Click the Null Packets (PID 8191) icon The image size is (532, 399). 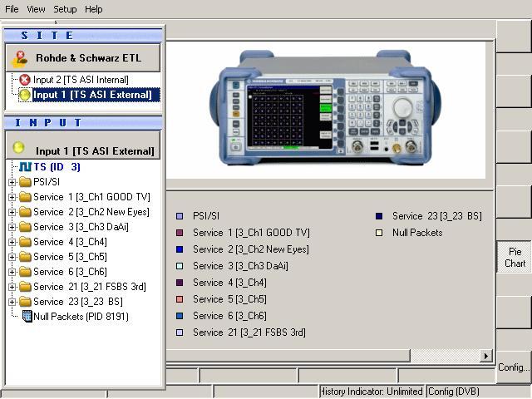27,317
